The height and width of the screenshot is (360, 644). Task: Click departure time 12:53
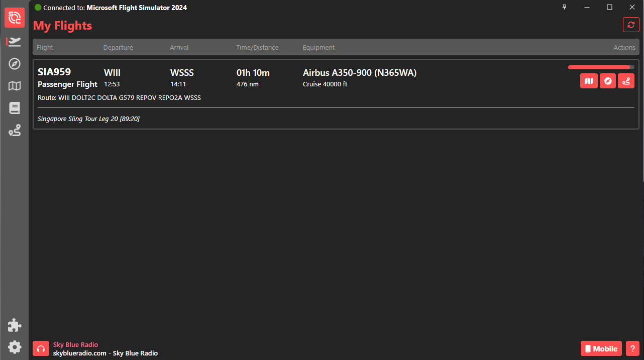point(112,84)
